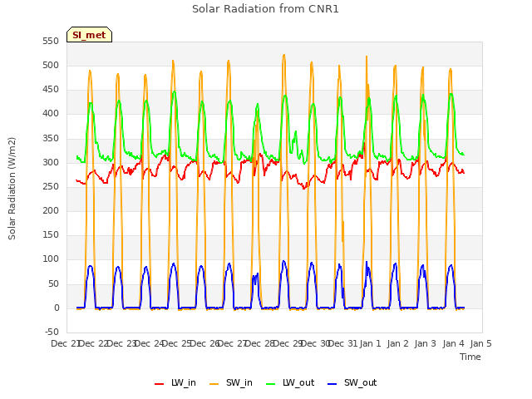This screenshot has height=399, width=532.
Task: Click the Jan 3 x-axis tick label
Action: [426, 343]
